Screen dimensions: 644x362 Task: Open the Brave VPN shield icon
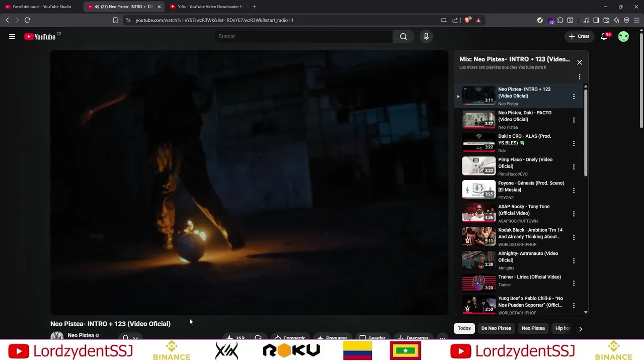pyautogui.click(x=626, y=20)
